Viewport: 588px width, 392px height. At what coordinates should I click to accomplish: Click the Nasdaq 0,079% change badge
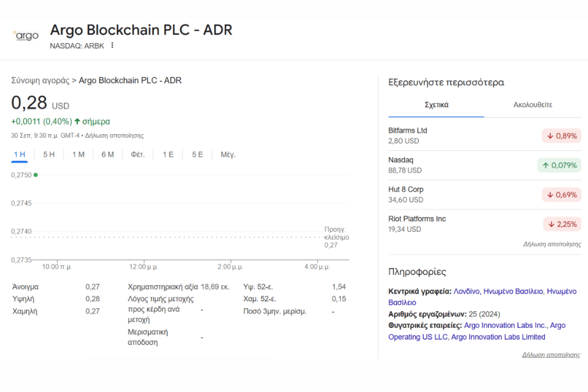click(559, 165)
